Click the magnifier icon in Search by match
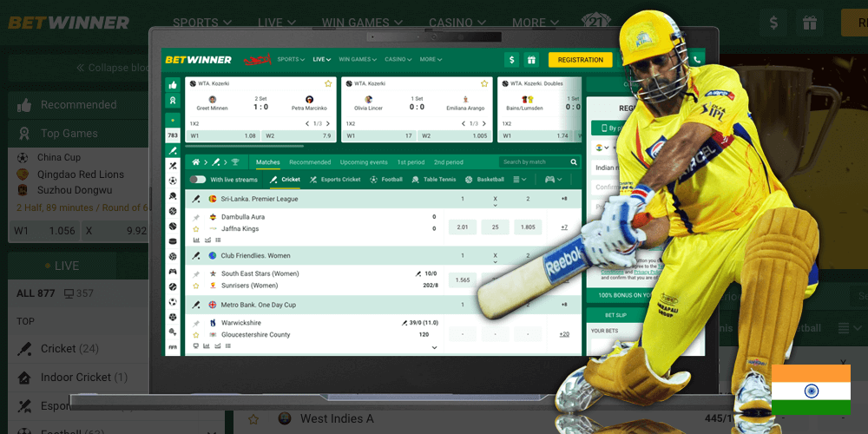The height and width of the screenshot is (434, 868). click(x=574, y=162)
